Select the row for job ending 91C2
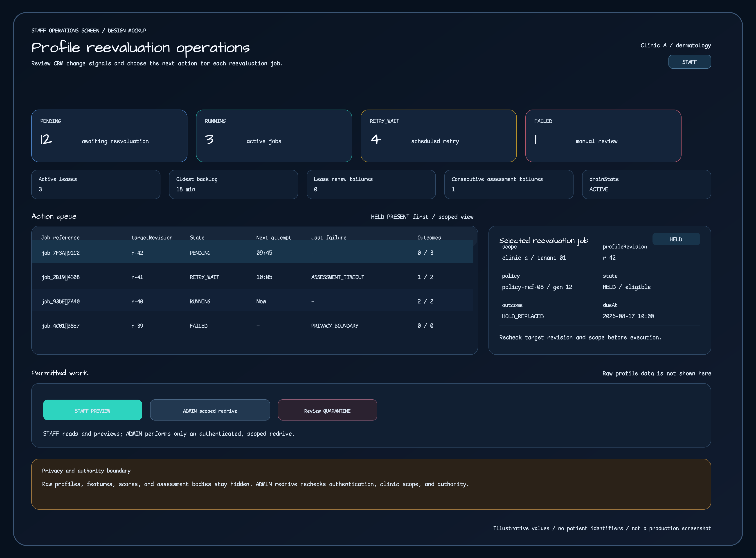The image size is (756, 558). (253, 252)
